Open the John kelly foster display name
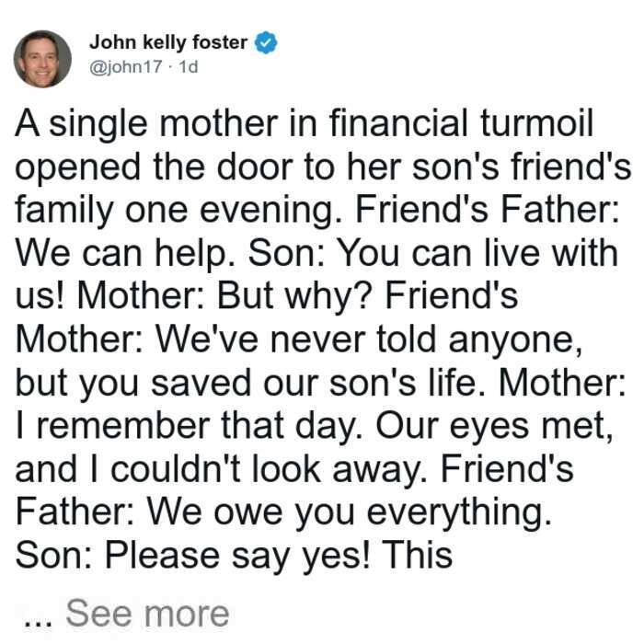The height and width of the screenshot is (644, 644). pyautogui.click(x=168, y=42)
